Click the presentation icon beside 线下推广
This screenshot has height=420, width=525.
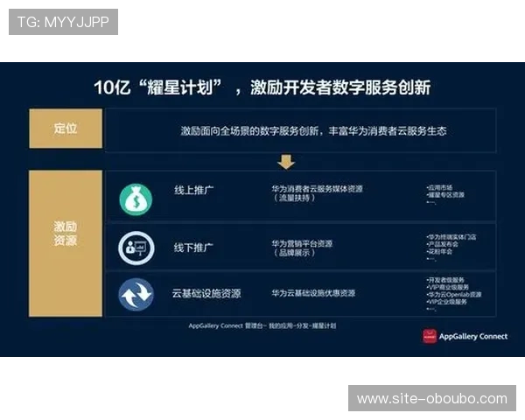tap(136, 248)
